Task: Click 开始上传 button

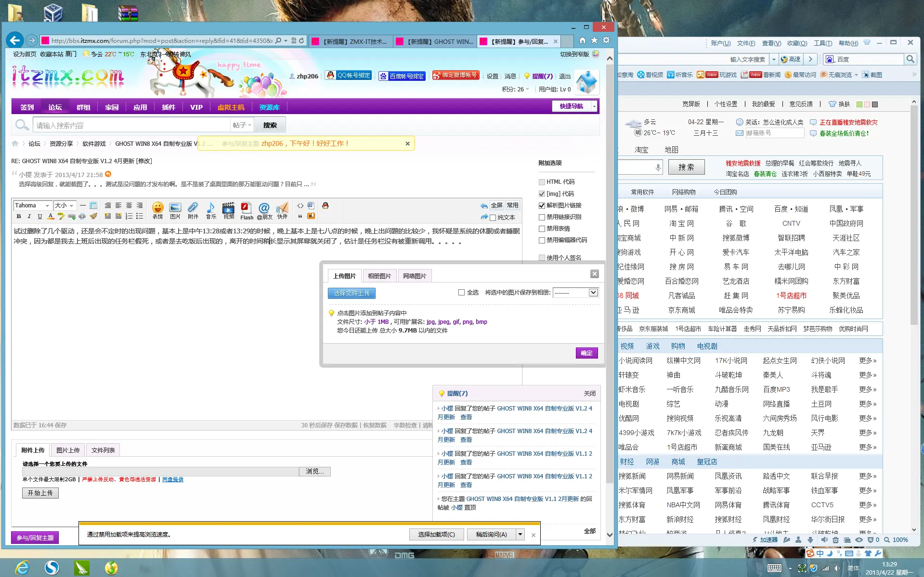Action: pos(40,493)
